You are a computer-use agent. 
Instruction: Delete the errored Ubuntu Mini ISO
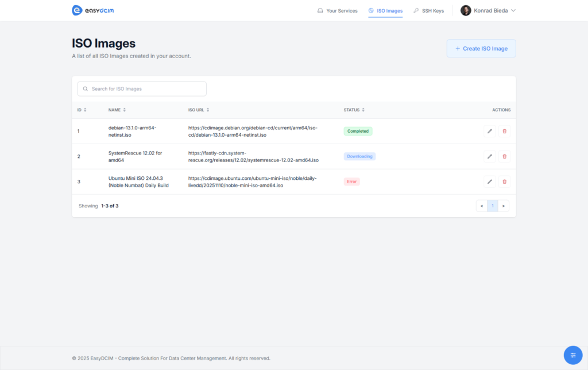click(x=504, y=182)
